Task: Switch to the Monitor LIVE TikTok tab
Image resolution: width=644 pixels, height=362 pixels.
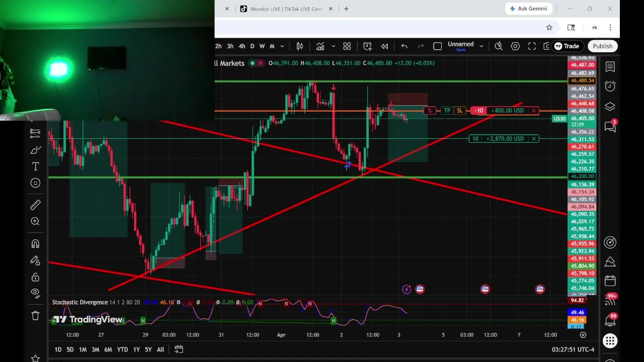Action: (x=285, y=9)
